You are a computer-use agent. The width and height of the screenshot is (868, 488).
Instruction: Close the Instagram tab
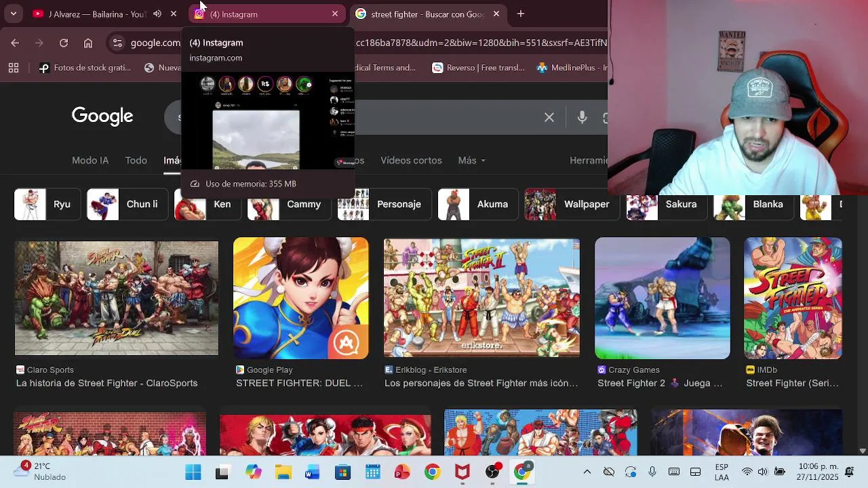(x=335, y=14)
